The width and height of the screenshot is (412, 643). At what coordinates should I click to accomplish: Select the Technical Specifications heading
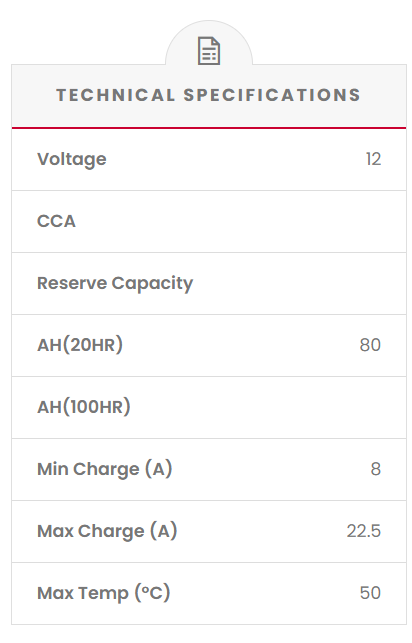click(x=209, y=95)
